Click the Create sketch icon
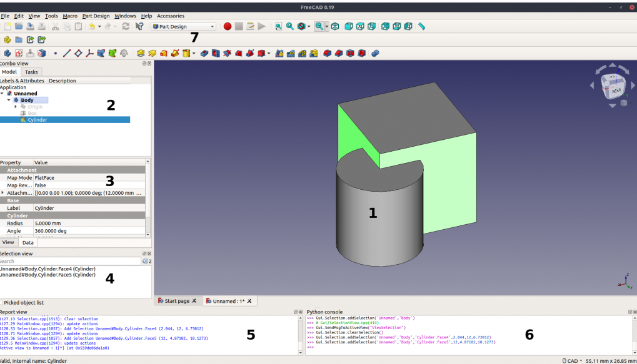The image size is (637, 364). click(19, 53)
